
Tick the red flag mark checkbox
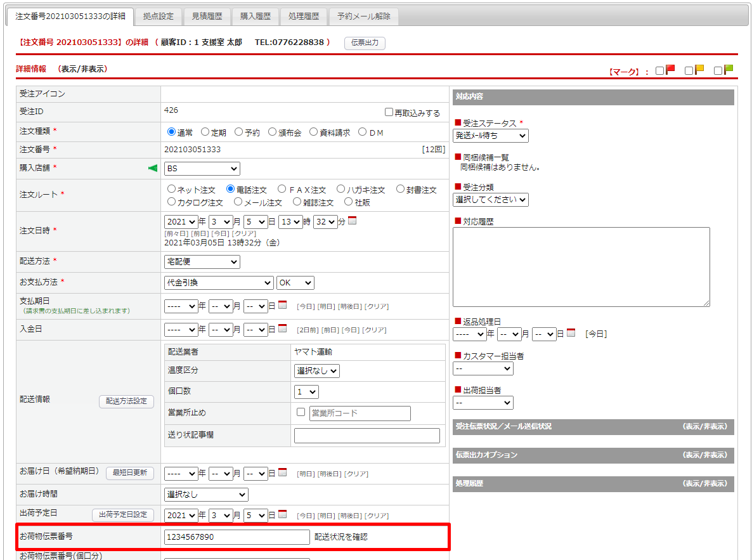coord(659,71)
